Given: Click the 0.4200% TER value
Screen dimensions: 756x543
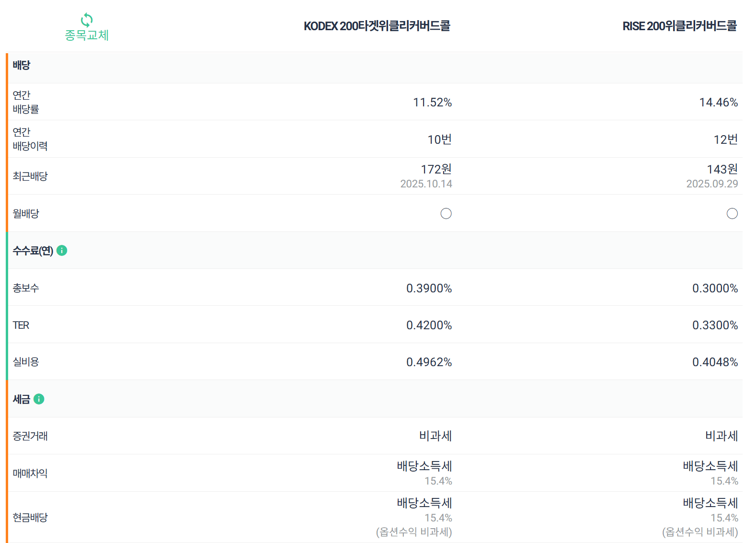Looking at the screenshot, I should (x=429, y=325).
